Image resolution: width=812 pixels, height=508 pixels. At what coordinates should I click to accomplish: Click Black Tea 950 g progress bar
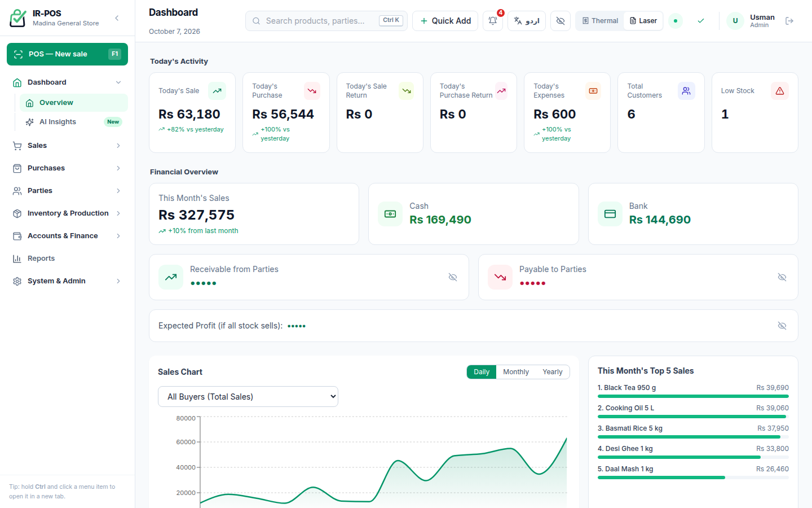point(693,396)
